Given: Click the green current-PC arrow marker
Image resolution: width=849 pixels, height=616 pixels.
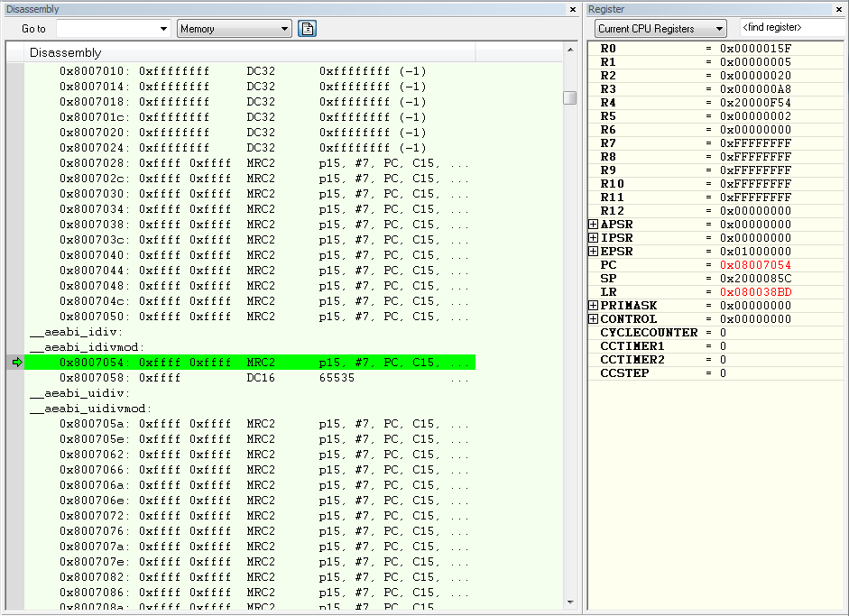Looking at the screenshot, I should coord(17,363).
